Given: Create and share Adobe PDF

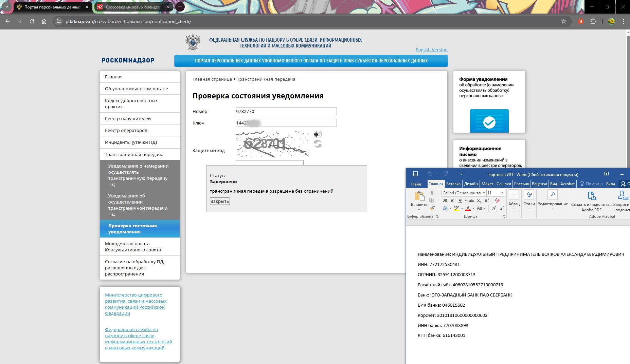Looking at the screenshot, I should pyautogui.click(x=591, y=201).
